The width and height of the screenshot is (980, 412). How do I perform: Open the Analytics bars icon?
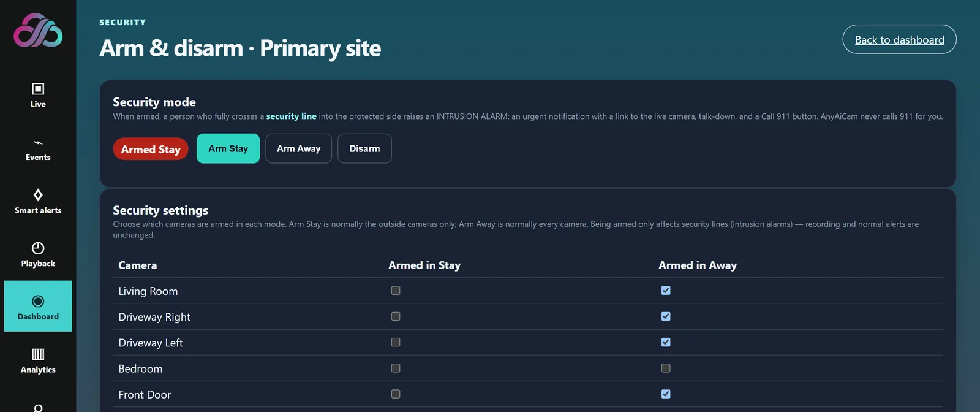pyautogui.click(x=38, y=354)
